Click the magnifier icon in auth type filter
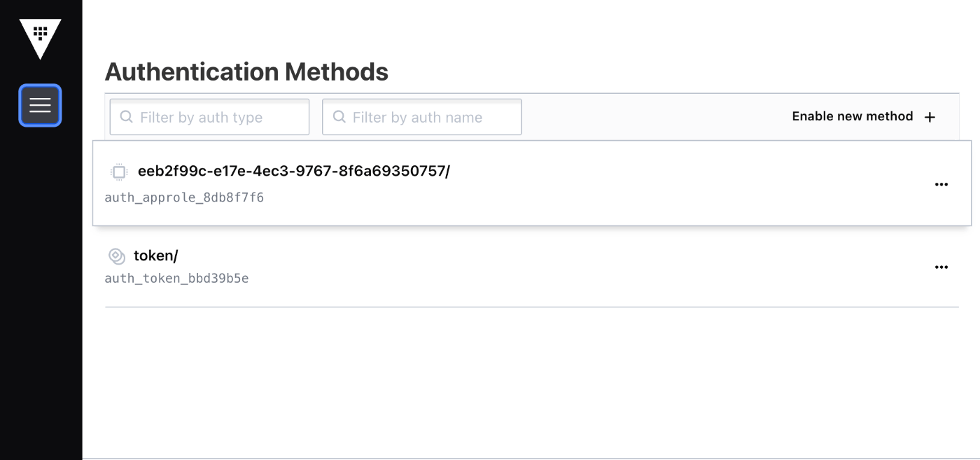 tap(127, 117)
